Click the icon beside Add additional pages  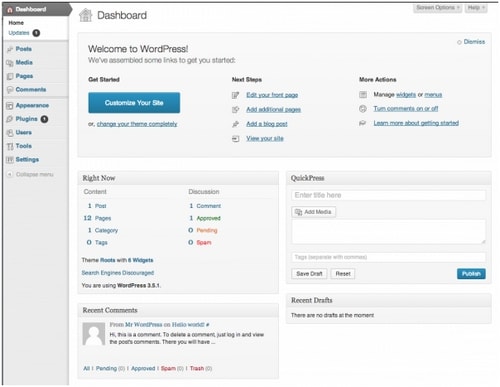(x=236, y=110)
